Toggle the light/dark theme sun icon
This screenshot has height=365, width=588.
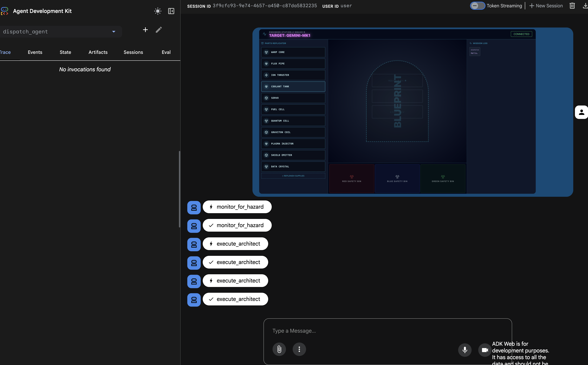click(158, 11)
